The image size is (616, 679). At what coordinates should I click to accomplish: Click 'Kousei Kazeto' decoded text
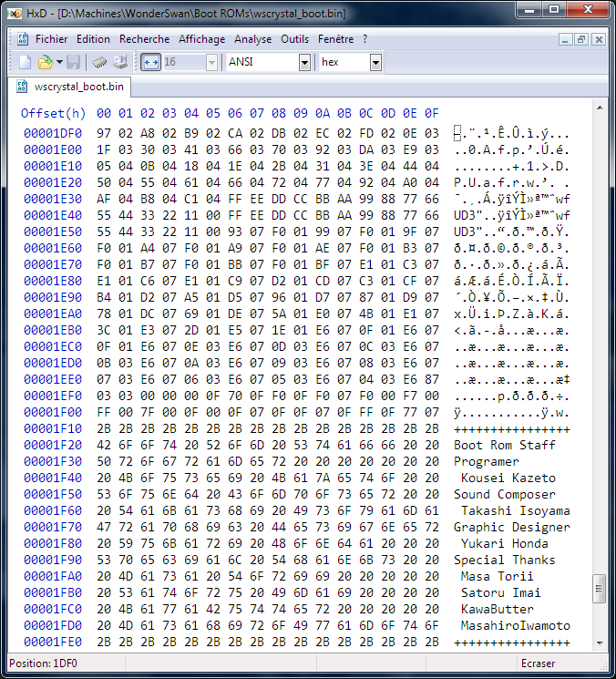[x=508, y=478]
